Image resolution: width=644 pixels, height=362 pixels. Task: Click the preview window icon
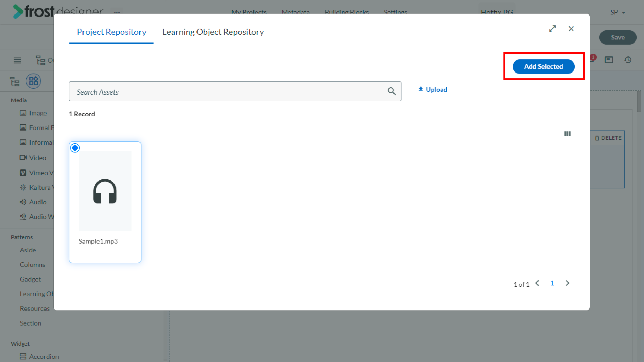[x=609, y=60]
